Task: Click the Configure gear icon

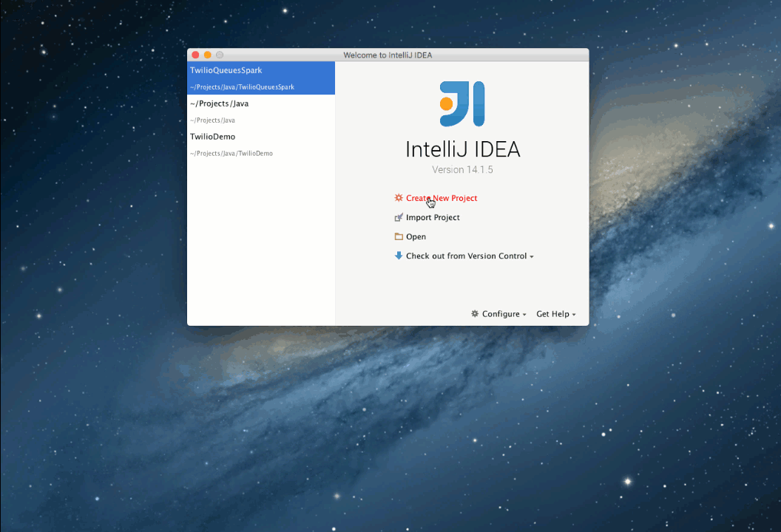Action: point(475,313)
